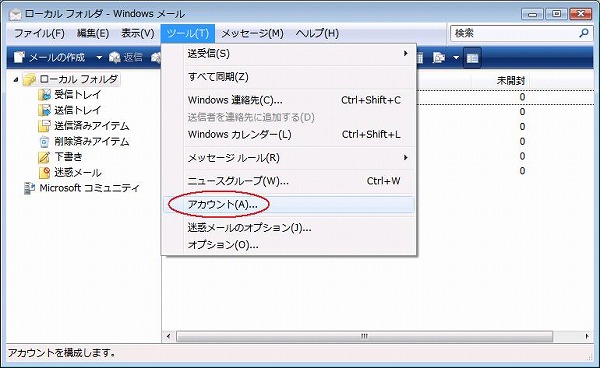Click the 下書き pencil icon
The image size is (600, 368).
[44, 157]
